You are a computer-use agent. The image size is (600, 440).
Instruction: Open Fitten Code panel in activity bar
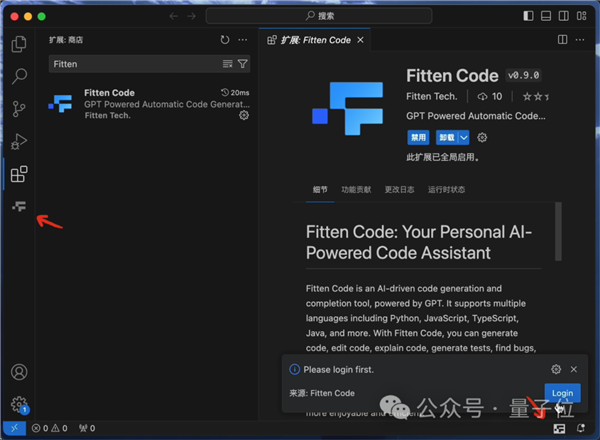[18, 206]
